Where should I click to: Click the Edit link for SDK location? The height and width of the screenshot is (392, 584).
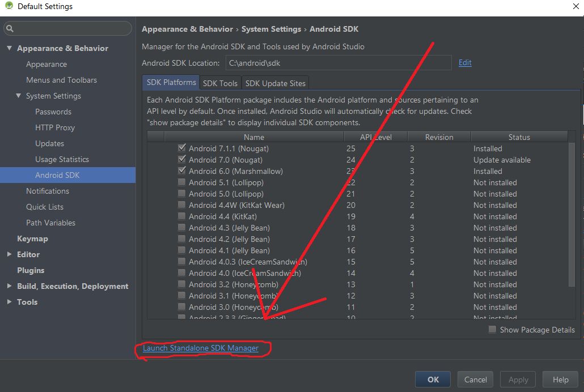[x=465, y=62]
